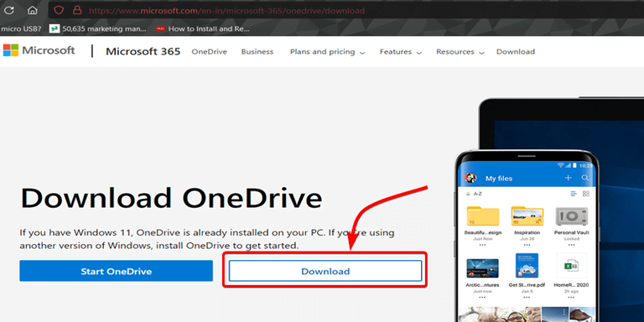Click the address bar URL

click(x=226, y=11)
